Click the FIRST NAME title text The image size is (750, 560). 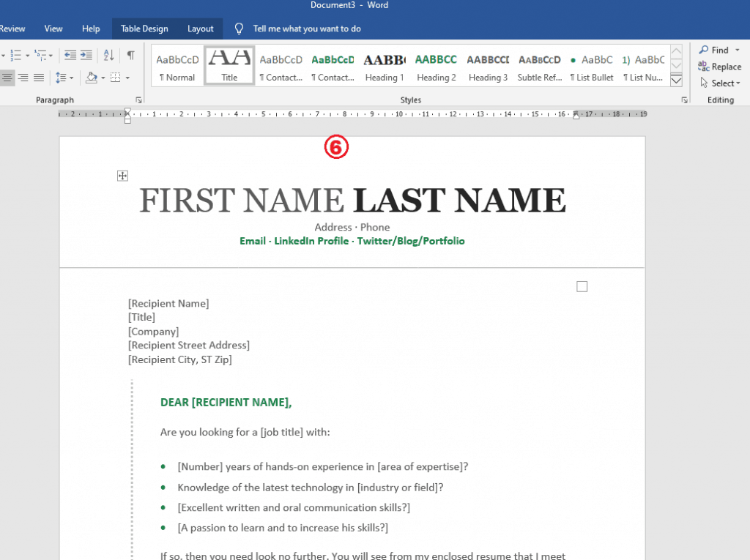242,200
